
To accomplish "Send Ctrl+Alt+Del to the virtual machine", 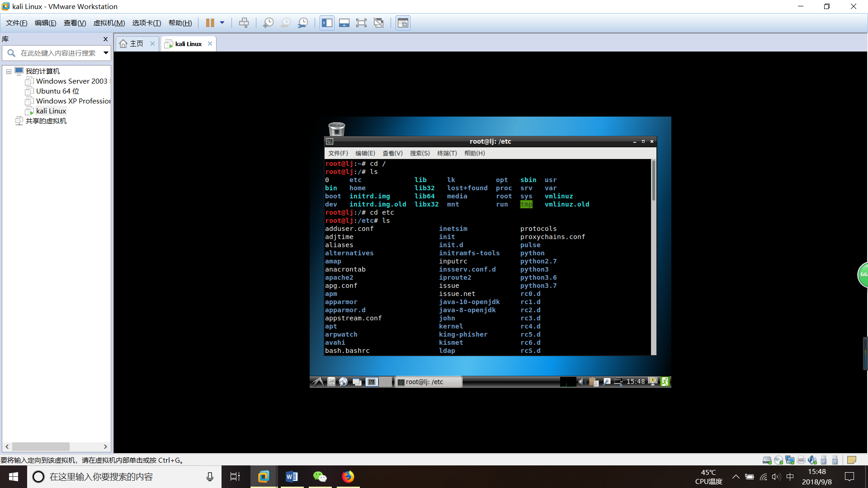I will (x=244, y=23).
